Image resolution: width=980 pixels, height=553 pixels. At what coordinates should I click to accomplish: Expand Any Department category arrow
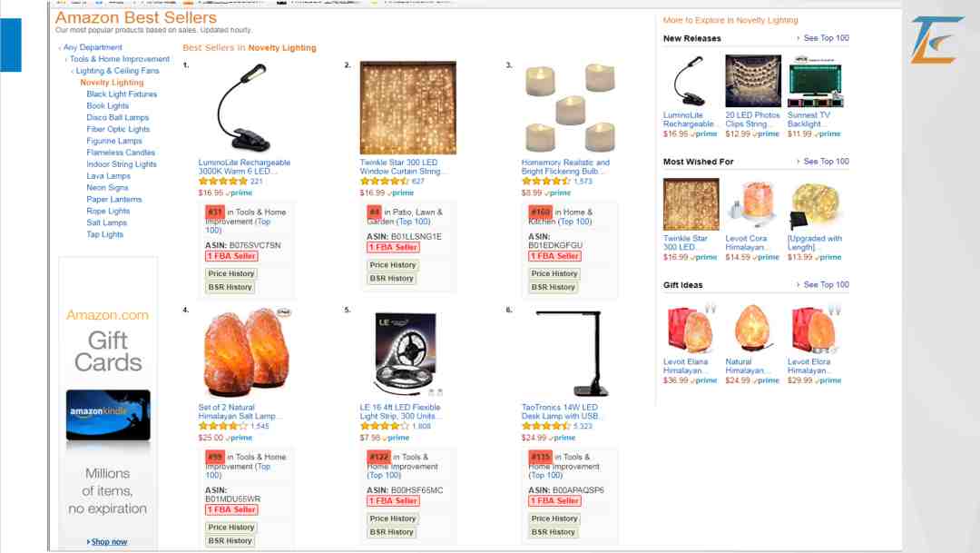(60, 48)
